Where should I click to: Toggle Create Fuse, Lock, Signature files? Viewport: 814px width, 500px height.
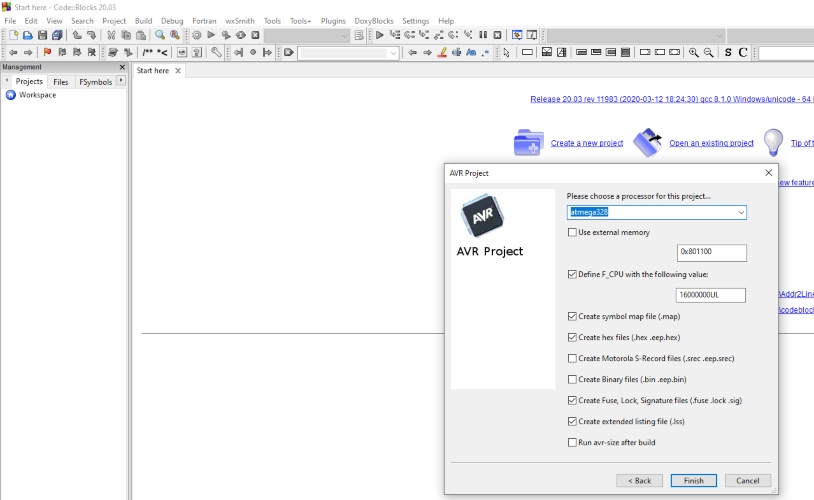point(572,400)
